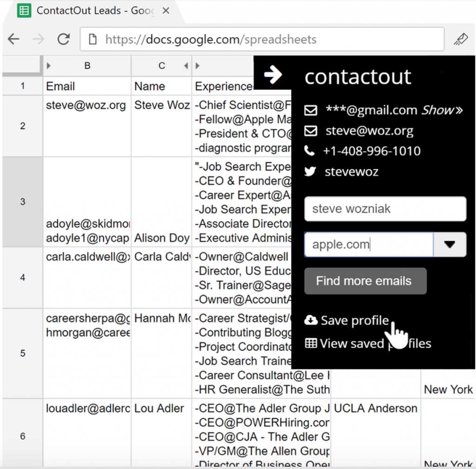Click the envelope icon beside ***@gmail.com
The width and height of the screenshot is (476, 469).
tap(311, 110)
